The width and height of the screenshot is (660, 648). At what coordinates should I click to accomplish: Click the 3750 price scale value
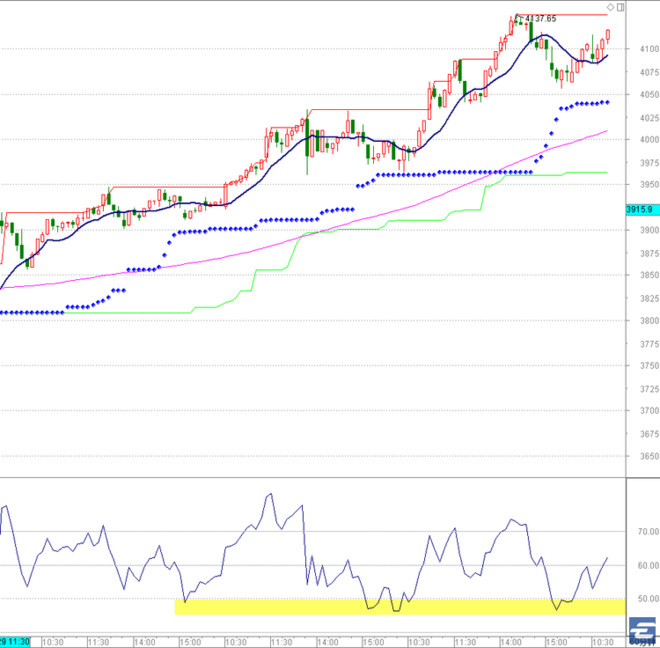click(649, 365)
